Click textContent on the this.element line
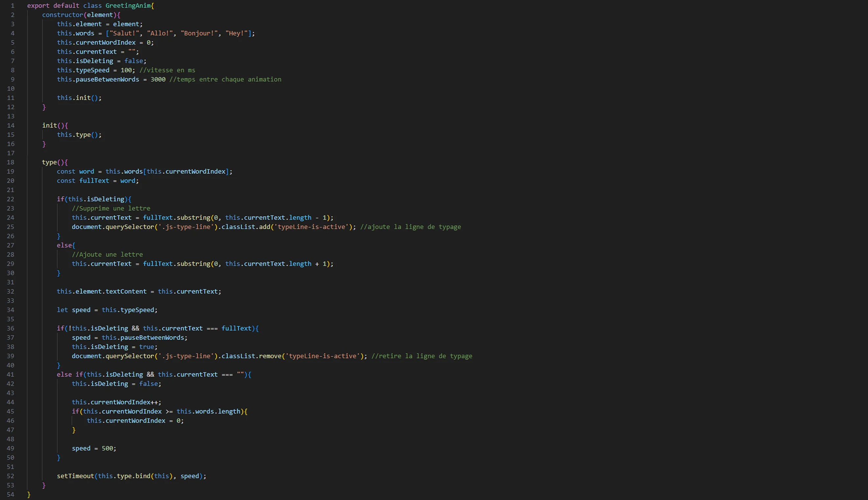This screenshot has height=500, width=868. click(x=126, y=291)
